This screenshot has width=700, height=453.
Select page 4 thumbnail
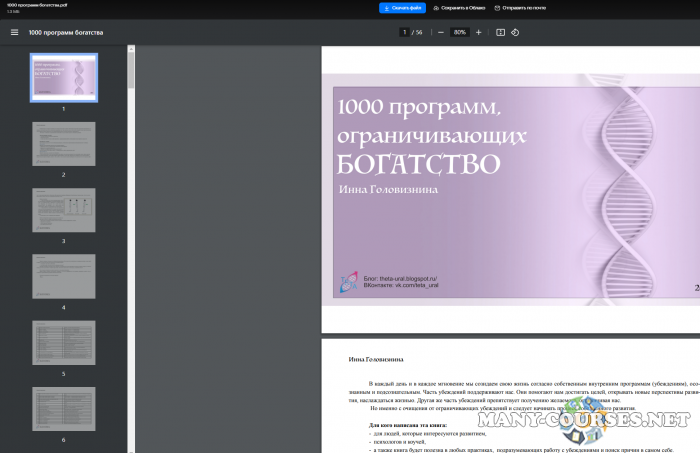click(64, 276)
